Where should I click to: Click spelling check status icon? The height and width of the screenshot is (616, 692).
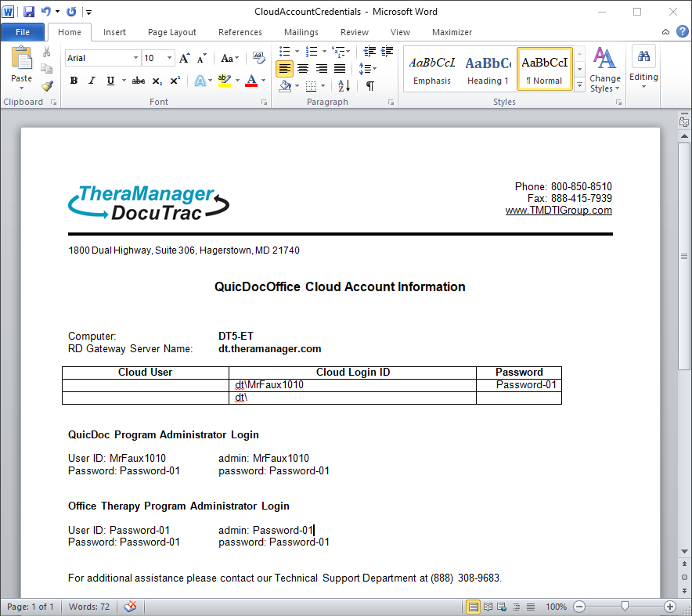tap(130, 607)
